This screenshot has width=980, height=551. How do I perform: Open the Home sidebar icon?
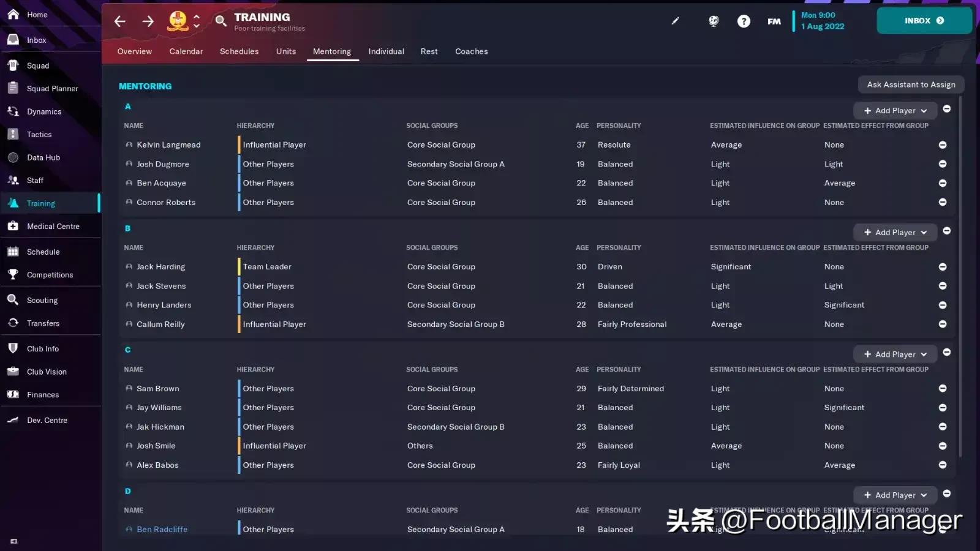click(x=13, y=14)
